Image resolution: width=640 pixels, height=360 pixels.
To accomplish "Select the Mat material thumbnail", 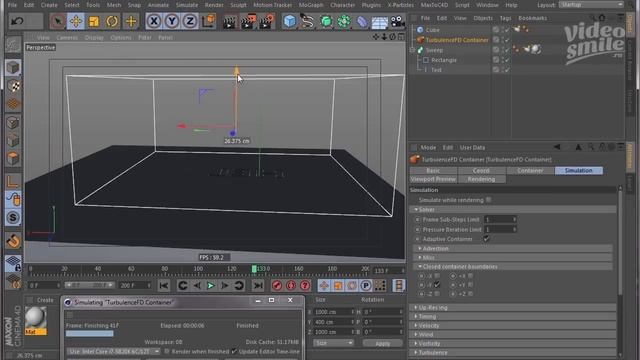I will (36, 321).
